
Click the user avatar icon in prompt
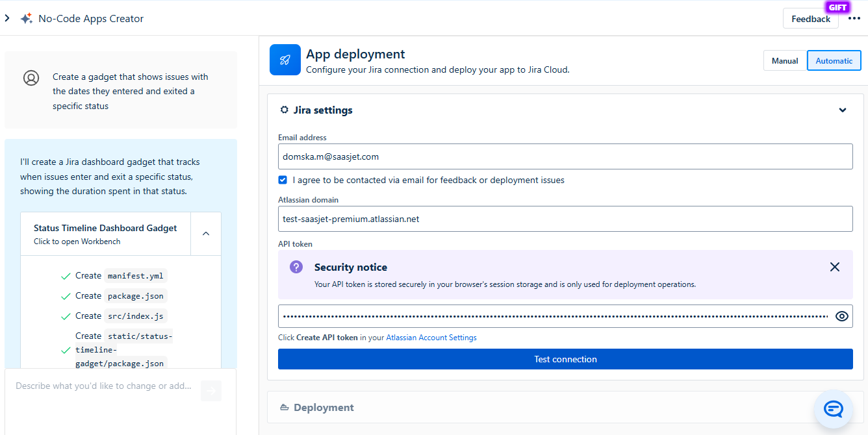click(31, 78)
